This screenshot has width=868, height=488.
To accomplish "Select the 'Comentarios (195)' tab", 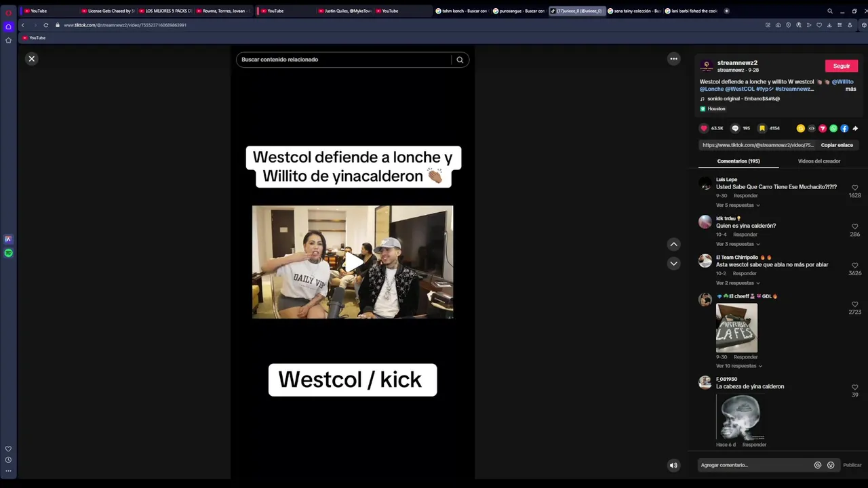I will tap(738, 161).
